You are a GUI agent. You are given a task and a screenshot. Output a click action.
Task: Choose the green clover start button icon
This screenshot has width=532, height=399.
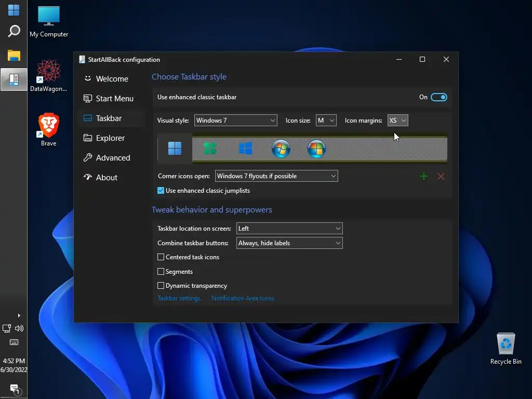(210, 148)
